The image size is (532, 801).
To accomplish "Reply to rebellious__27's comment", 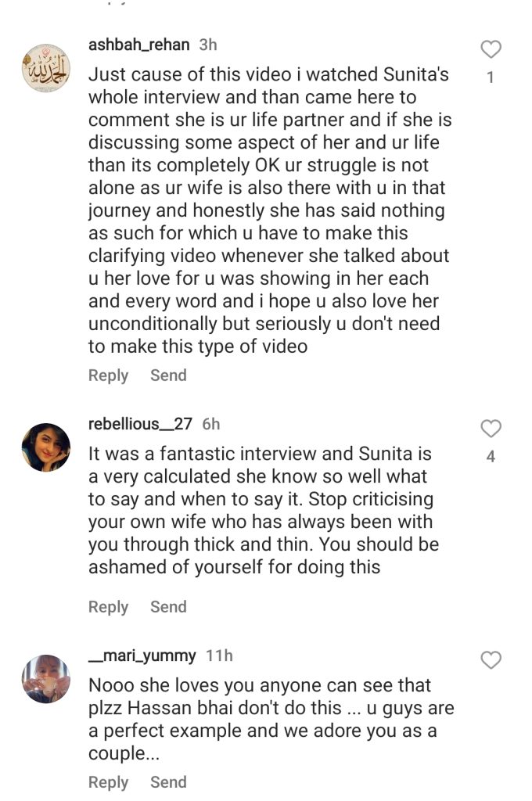I will pos(108,607).
